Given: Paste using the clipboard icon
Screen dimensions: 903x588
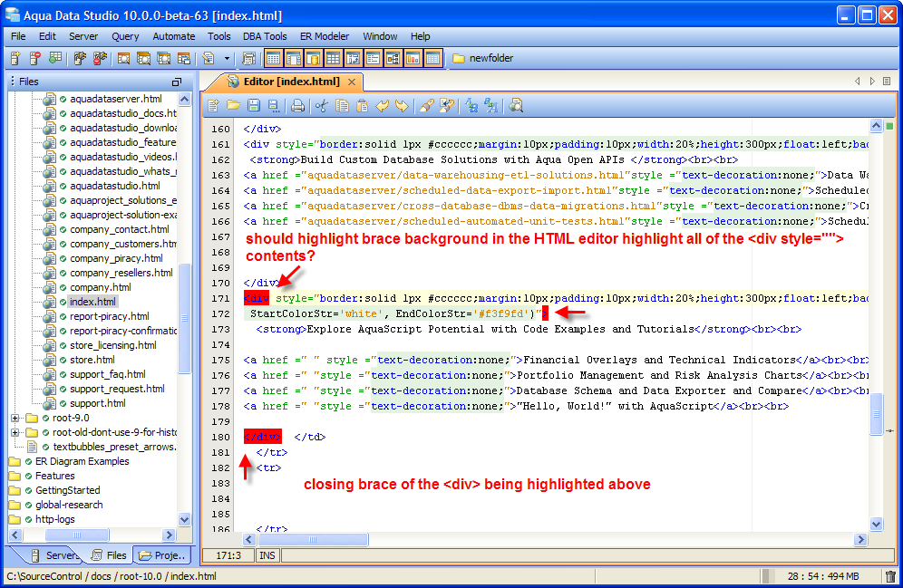Looking at the screenshot, I should click(363, 106).
